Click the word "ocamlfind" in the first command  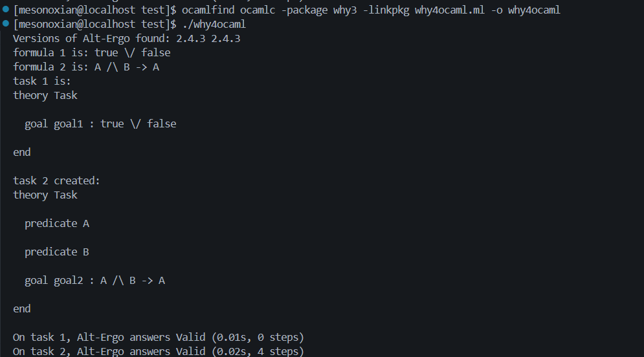[x=208, y=10]
